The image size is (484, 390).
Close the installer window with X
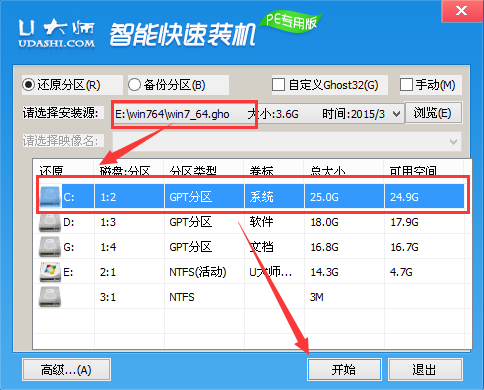click(x=462, y=11)
